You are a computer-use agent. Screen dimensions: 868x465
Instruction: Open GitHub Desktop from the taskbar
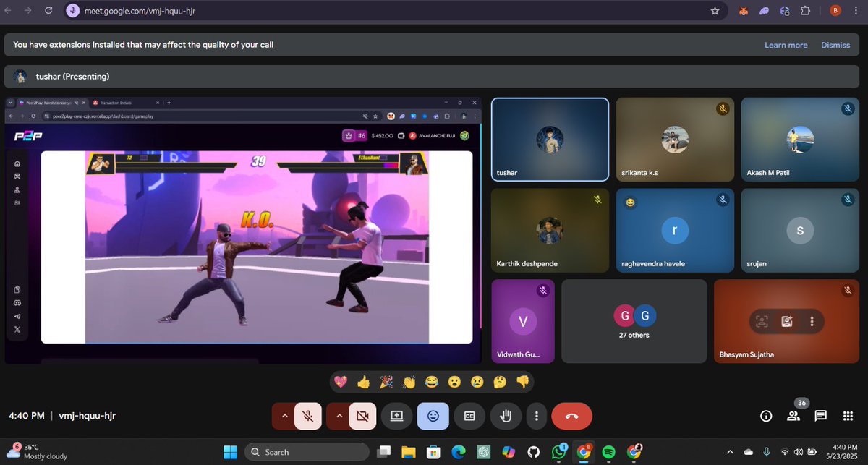click(534, 452)
